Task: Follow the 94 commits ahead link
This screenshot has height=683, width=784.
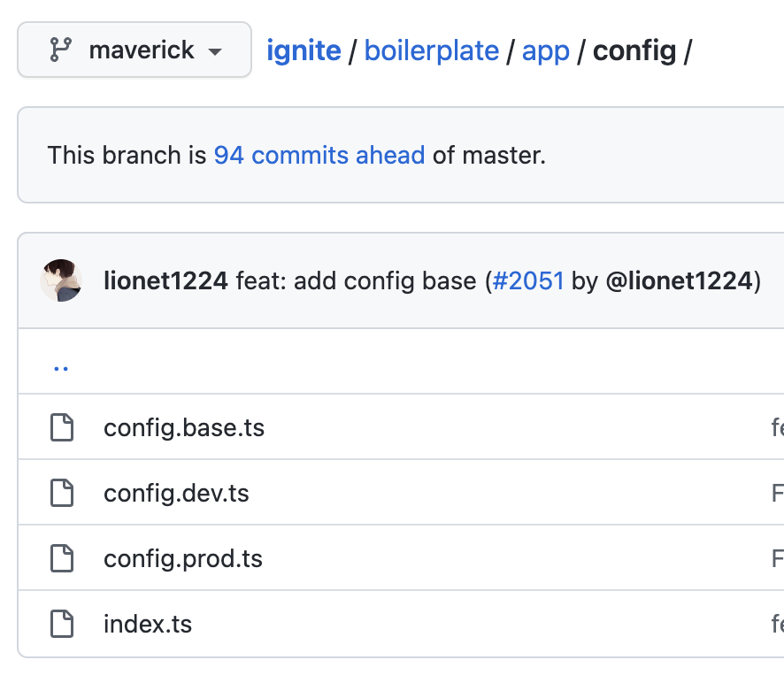Action: click(318, 155)
